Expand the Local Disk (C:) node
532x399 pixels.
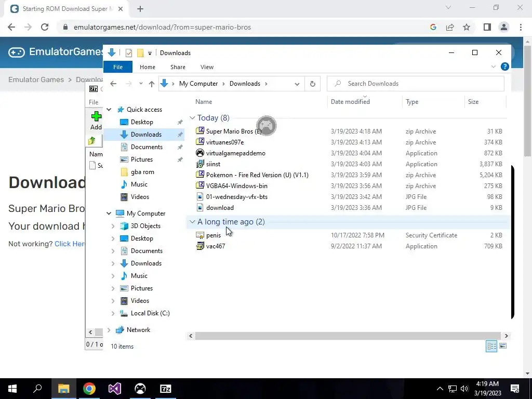point(113,313)
